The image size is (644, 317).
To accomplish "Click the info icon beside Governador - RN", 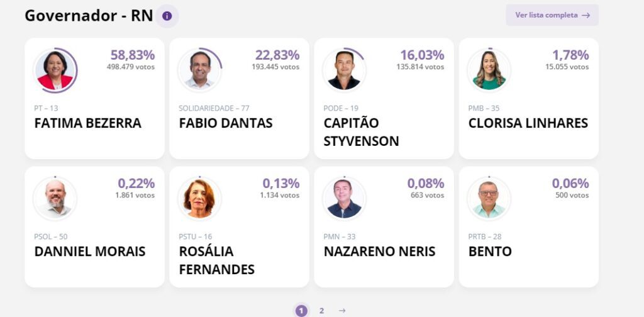I will click(x=167, y=16).
